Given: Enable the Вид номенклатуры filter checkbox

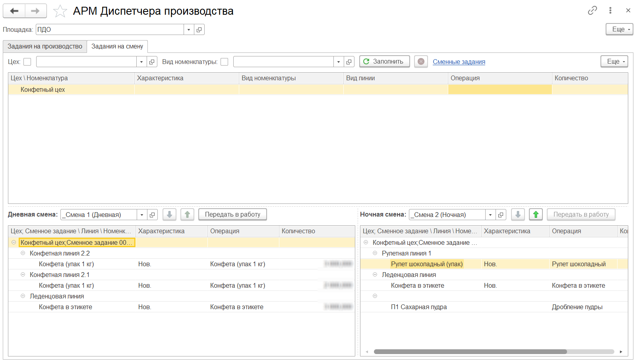Looking at the screenshot, I should point(225,62).
